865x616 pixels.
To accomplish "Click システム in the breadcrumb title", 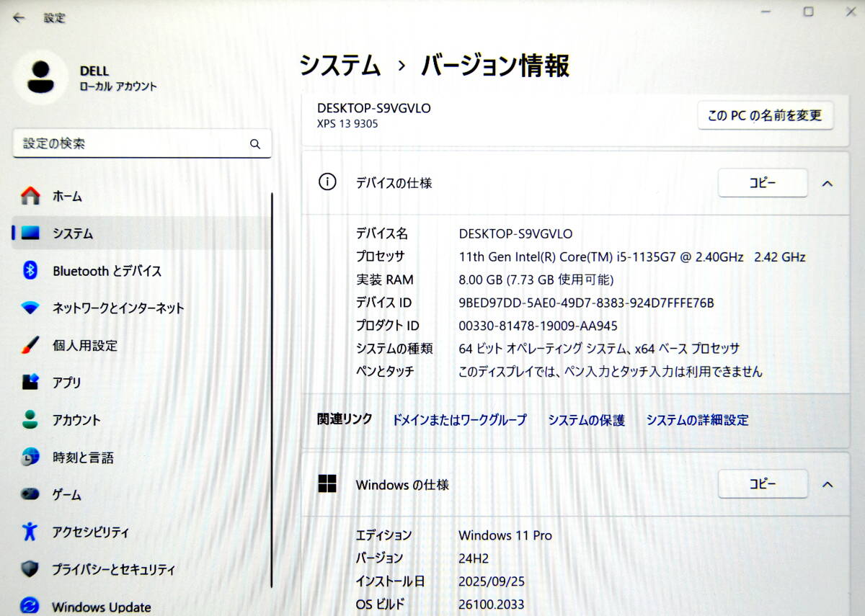I will coord(340,66).
